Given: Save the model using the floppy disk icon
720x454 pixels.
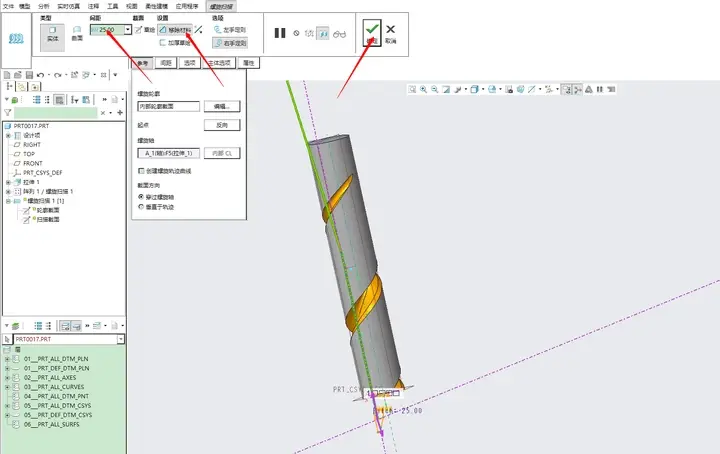Looking at the screenshot, I should tap(29, 75).
